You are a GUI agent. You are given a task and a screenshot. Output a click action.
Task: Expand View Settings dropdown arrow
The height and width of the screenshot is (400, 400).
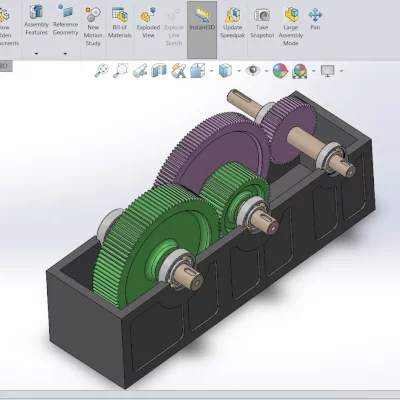click(x=341, y=71)
